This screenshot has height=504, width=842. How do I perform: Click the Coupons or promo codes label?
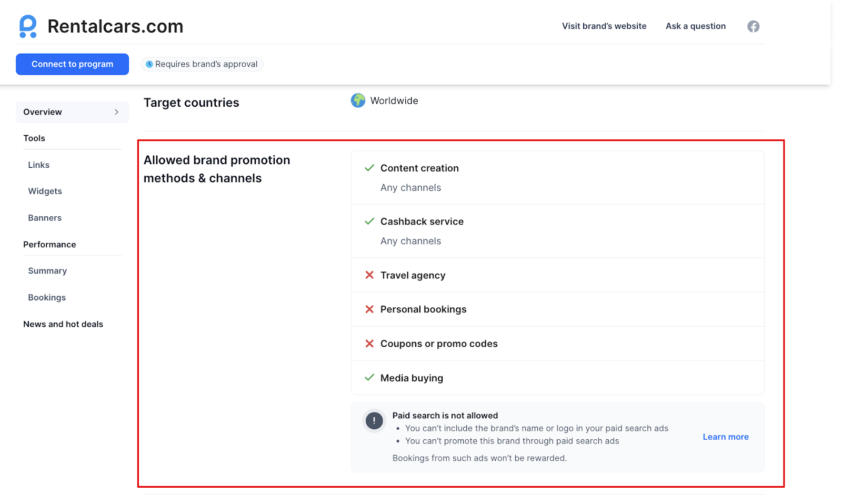point(439,344)
